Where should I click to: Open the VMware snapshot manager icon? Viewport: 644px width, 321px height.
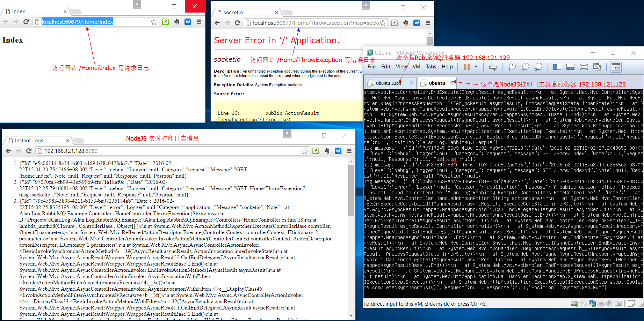[x=538, y=67]
